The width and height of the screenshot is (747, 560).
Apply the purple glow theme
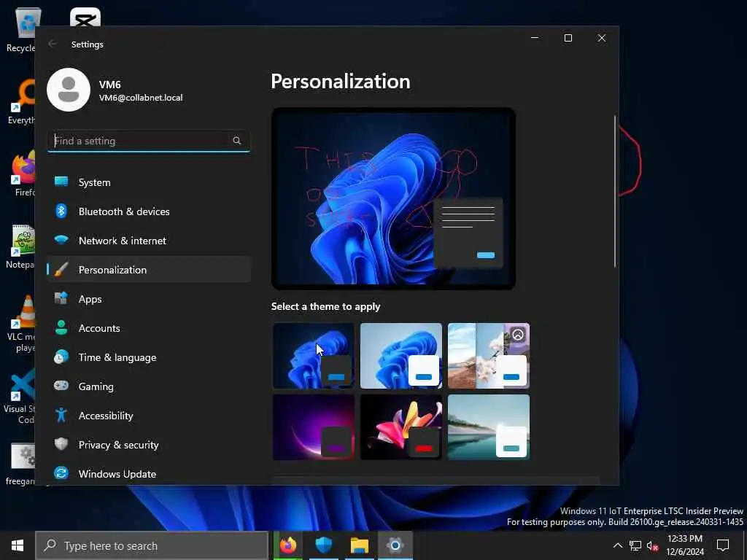[x=314, y=427]
